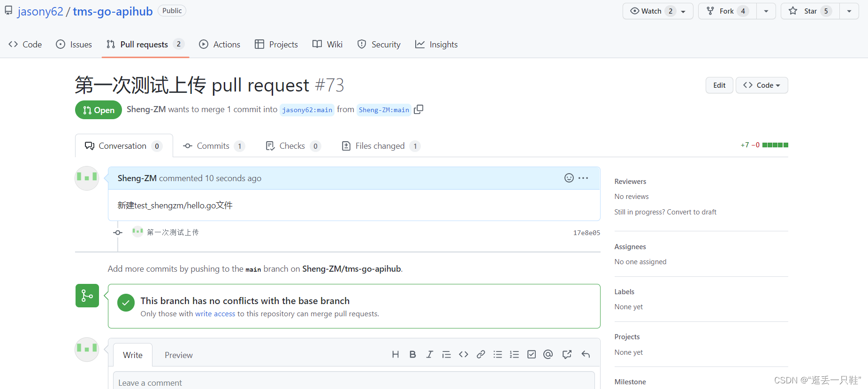868x389 pixels.
Task: Star the repository
Action: 810,11
